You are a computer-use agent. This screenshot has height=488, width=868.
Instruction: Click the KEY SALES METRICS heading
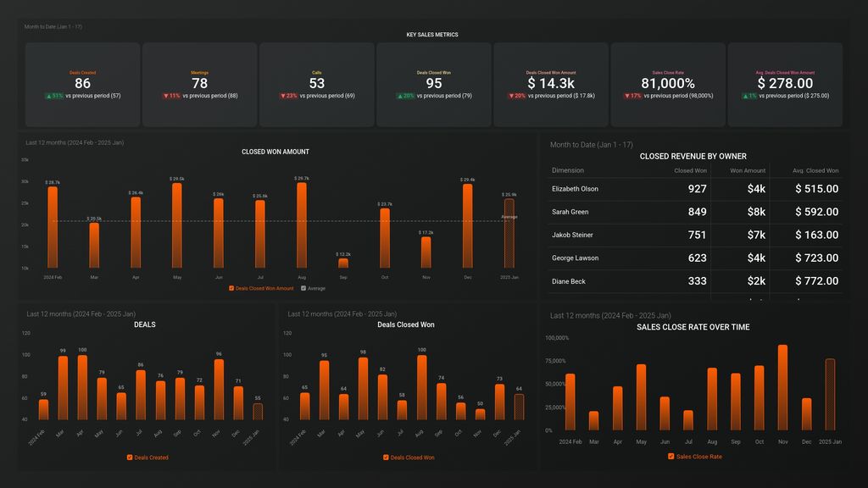point(432,35)
